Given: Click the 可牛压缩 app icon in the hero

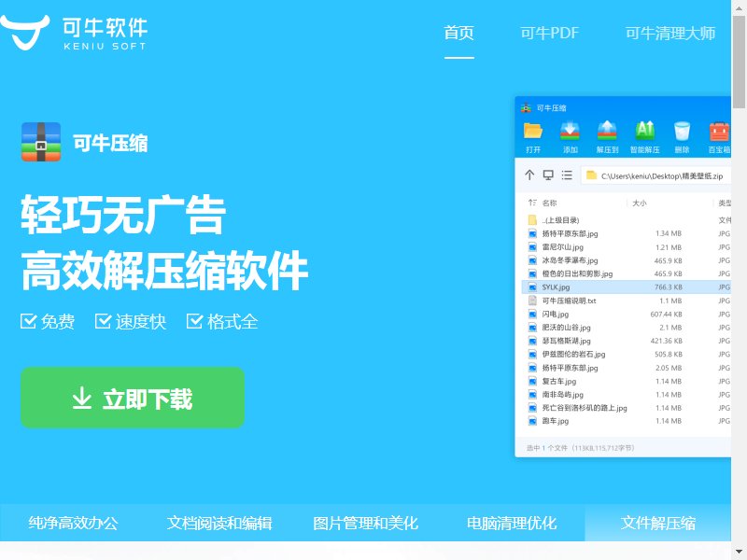Looking at the screenshot, I should (x=41, y=142).
